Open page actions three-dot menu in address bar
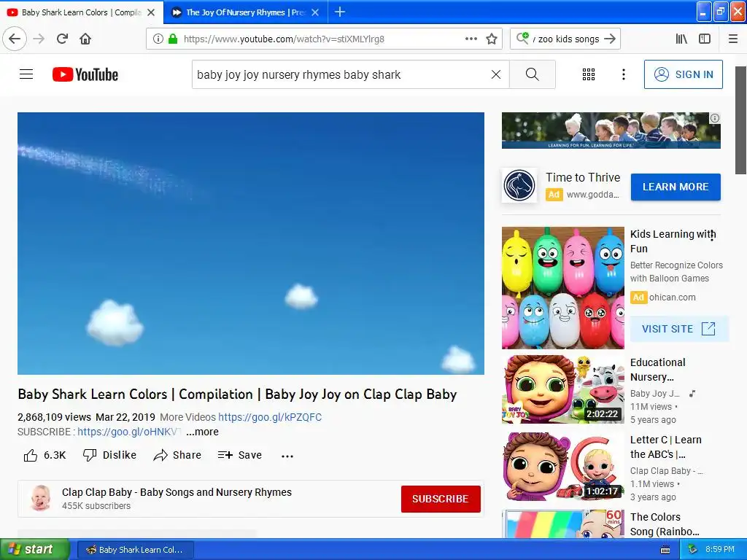The image size is (747, 560). 471,39
